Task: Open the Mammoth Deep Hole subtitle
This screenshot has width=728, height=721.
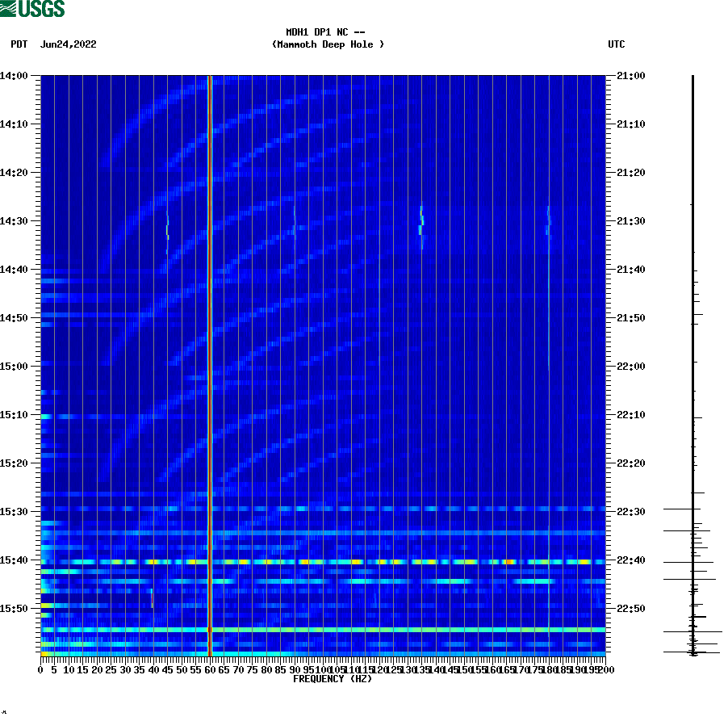Action: coord(328,45)
